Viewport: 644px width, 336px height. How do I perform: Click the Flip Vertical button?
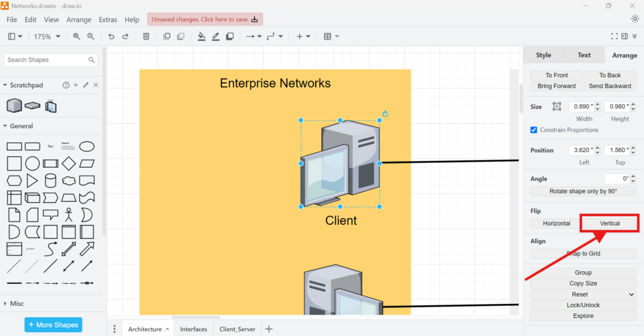(x=610, y=224)
